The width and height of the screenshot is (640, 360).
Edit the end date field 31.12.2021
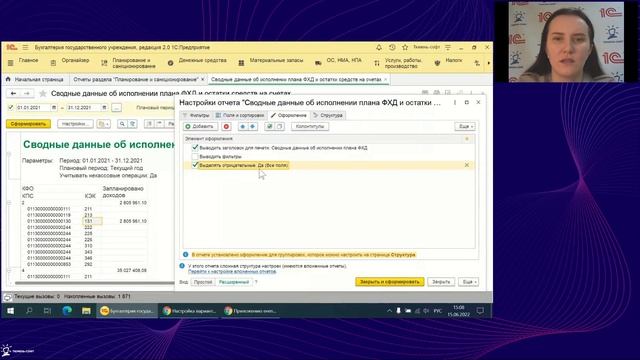[x=84, y=107]
